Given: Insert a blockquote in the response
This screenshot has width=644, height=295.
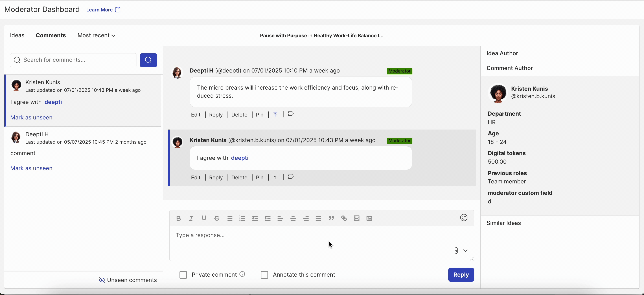Looking at the screenshot, I should tap(331, 218).
